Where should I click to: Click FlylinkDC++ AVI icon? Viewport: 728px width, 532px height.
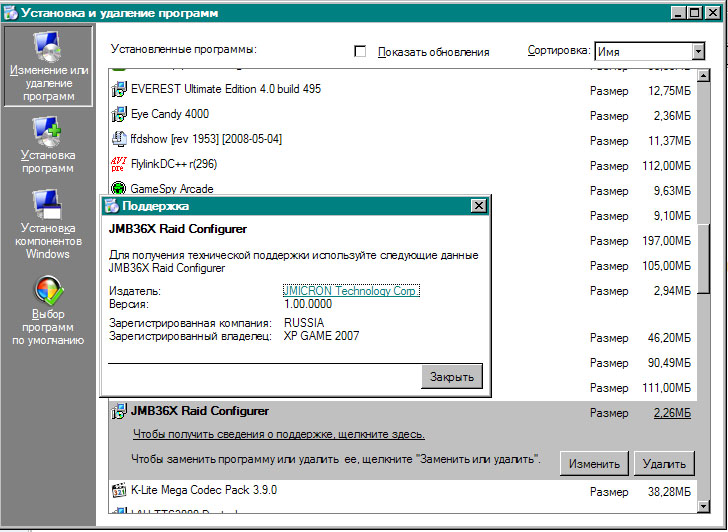119,164
